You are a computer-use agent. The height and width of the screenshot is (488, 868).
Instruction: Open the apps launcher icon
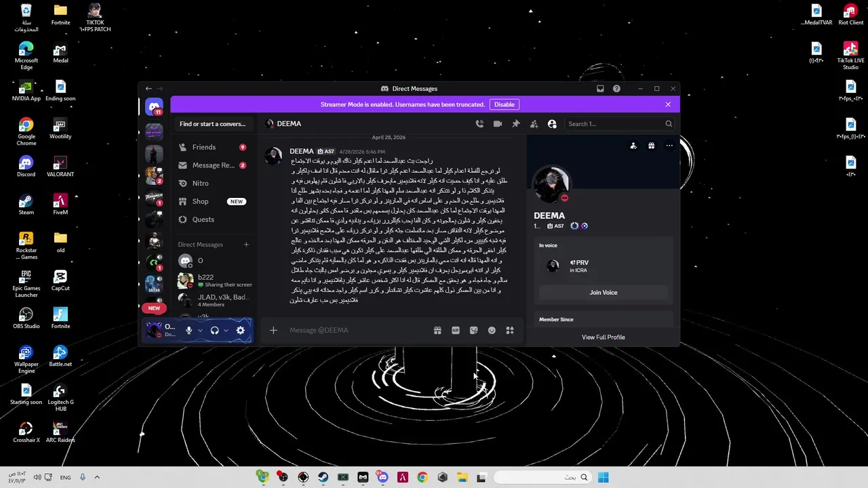[510, 330]
